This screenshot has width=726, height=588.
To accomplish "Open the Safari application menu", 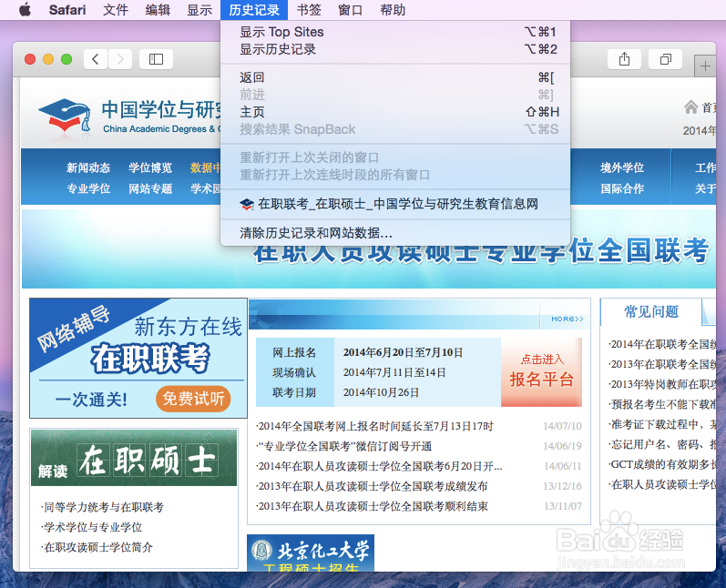I will pos(67,10).
